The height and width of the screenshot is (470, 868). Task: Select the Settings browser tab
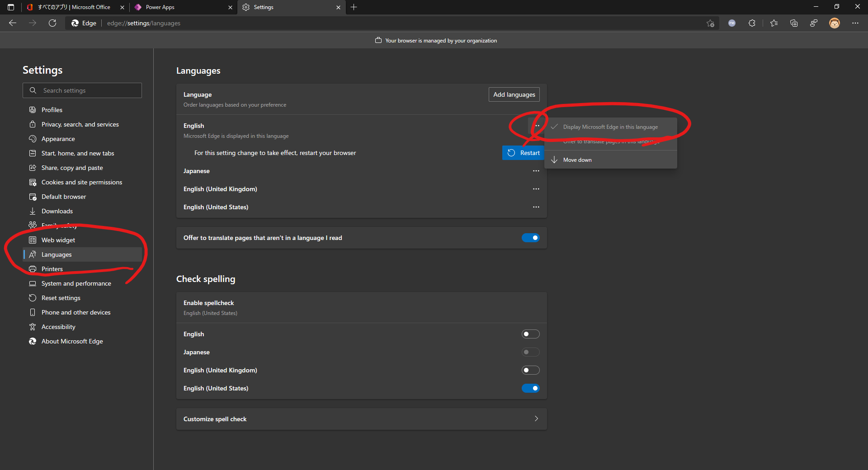click(x=292, y=7)
